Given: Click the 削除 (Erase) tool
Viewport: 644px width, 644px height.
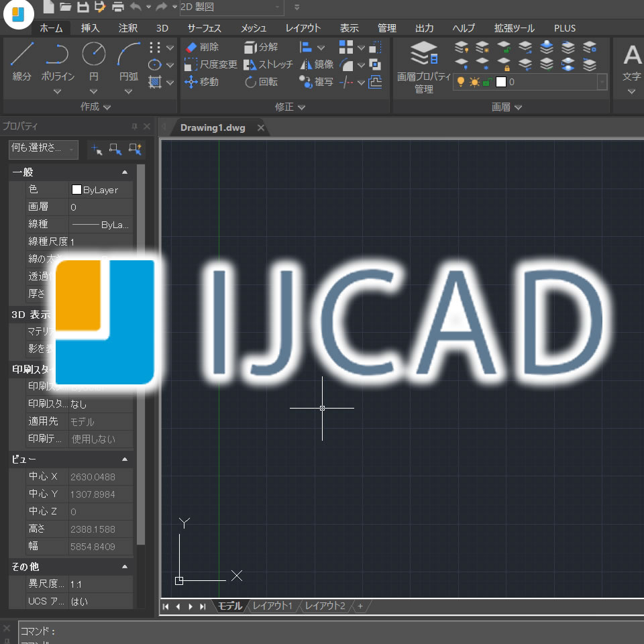Looking at the screenshot, I should pos(201,47).
